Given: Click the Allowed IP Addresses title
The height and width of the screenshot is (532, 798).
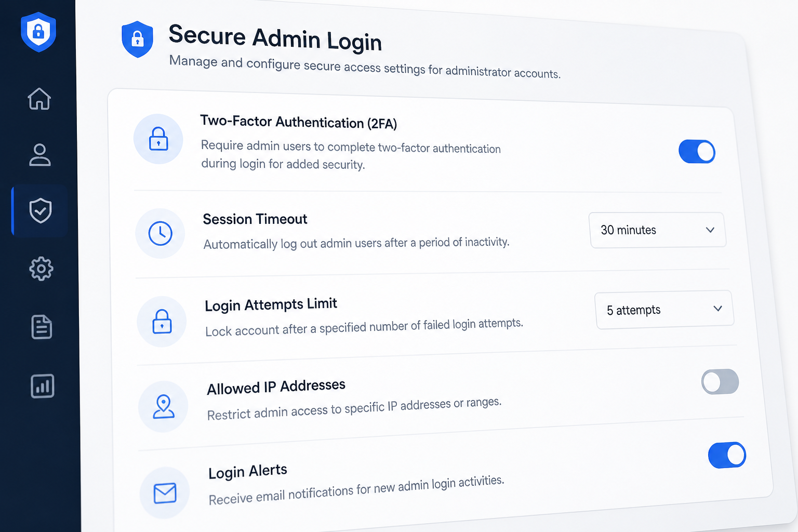Looking at the screenshot, I should tap(276, 387).
